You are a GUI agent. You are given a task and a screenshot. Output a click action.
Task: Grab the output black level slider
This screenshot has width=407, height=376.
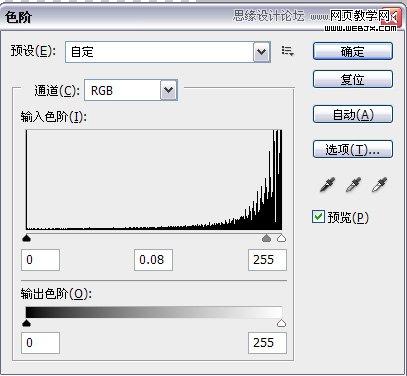point(26,323)
